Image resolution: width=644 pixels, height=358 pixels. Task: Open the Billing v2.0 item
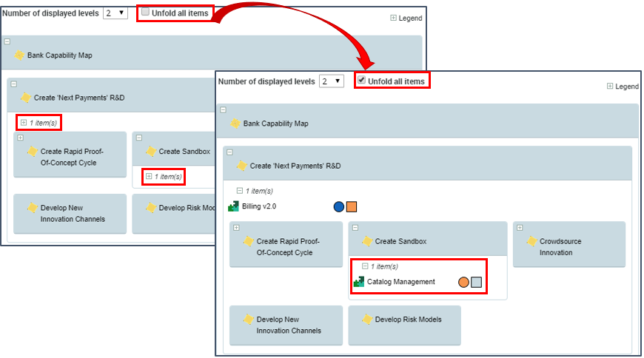259,206
